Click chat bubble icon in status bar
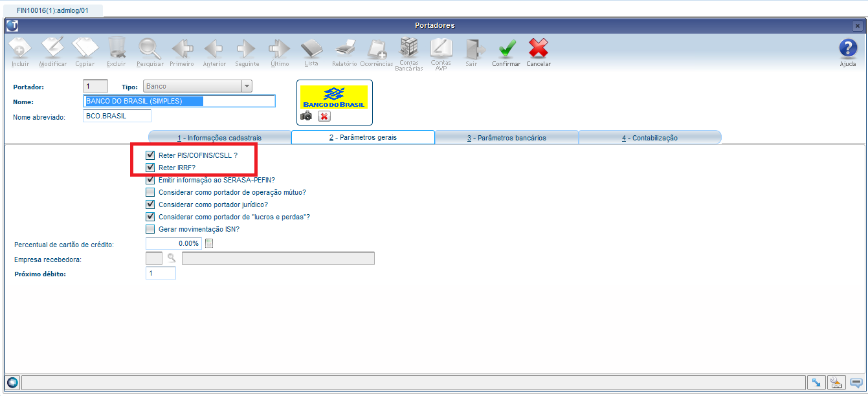868x396 pixels. [x=856, y=382]
